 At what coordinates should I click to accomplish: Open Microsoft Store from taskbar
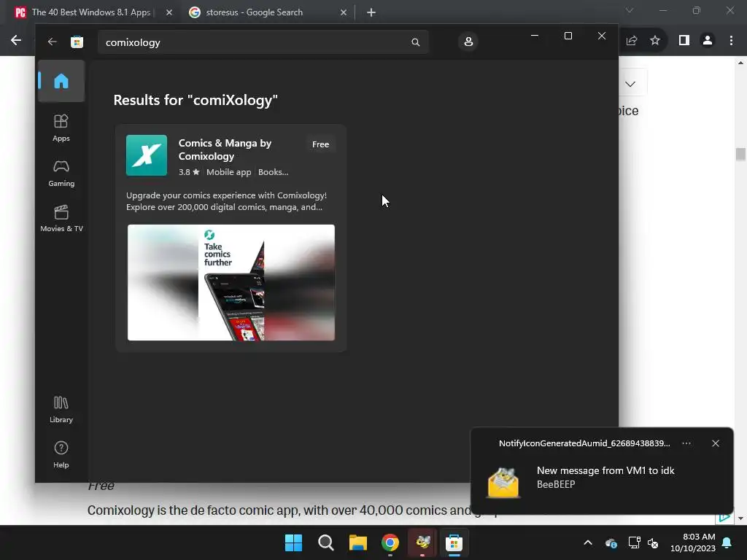454,542
